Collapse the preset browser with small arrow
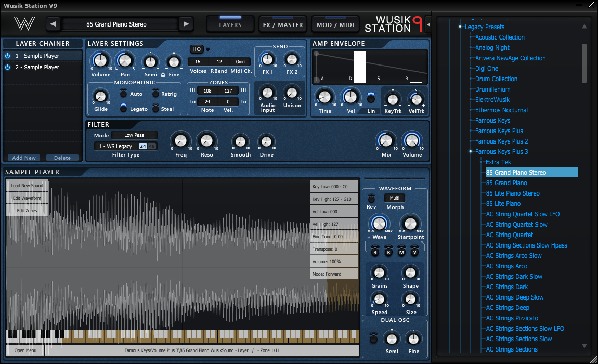The image size is (598, 364). (x=428, y=25)
